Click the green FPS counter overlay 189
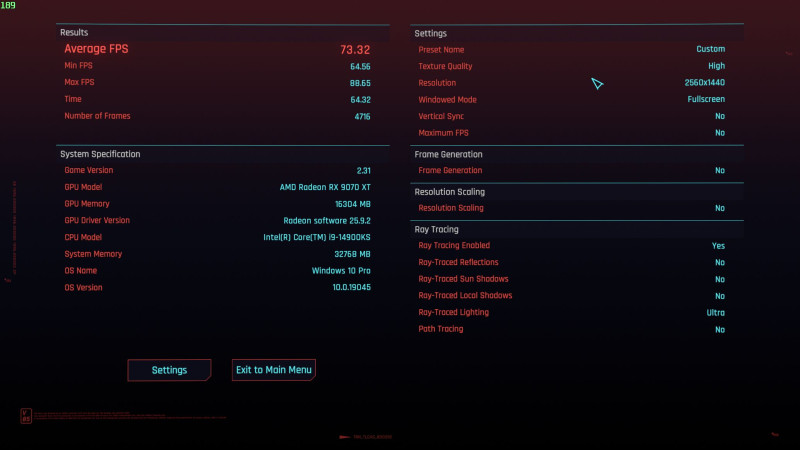Image resolution: width=800 pixels, height=450 pixels. coord(8,5)
